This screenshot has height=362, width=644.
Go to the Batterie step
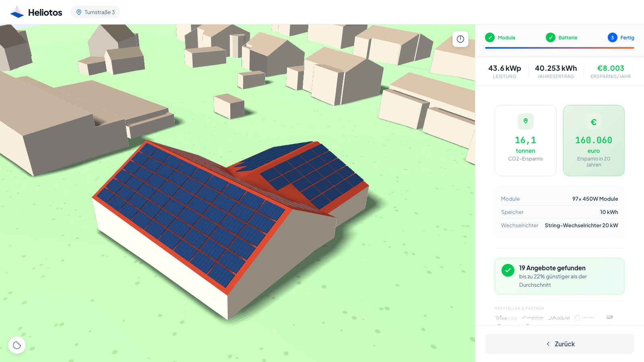(561, 37)
